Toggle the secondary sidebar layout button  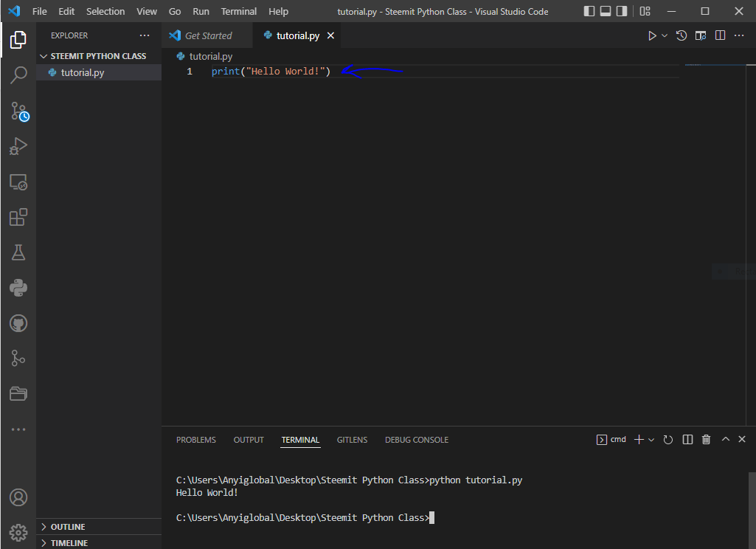pyautogui.click(x=622, y=11)
